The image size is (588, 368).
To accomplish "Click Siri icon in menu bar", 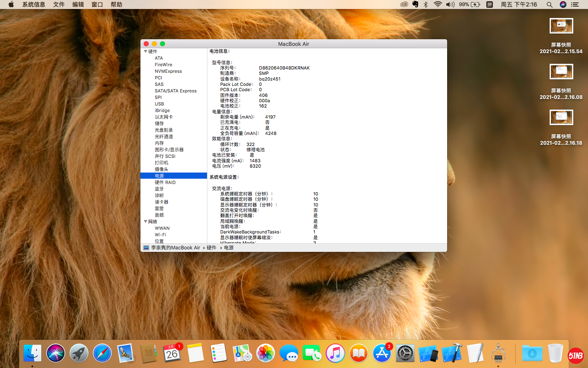I will point(563,4).
